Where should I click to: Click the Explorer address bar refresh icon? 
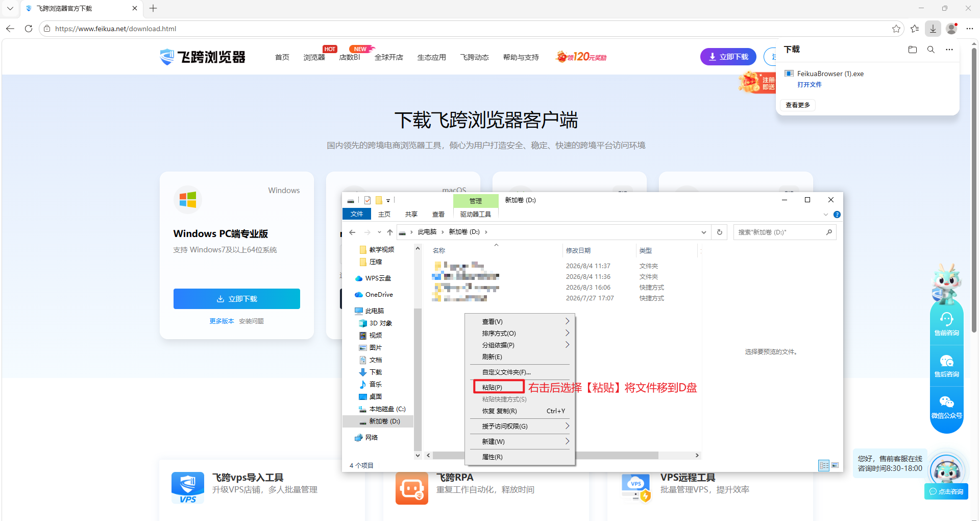[720, 232]
